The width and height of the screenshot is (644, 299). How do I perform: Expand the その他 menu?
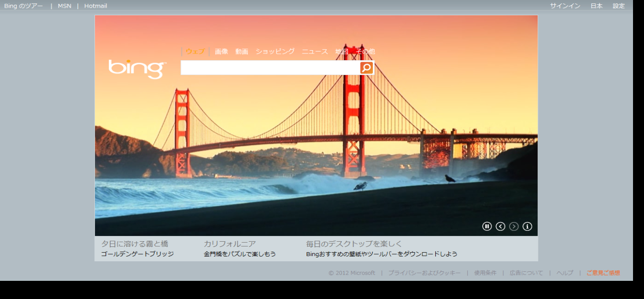365,52
